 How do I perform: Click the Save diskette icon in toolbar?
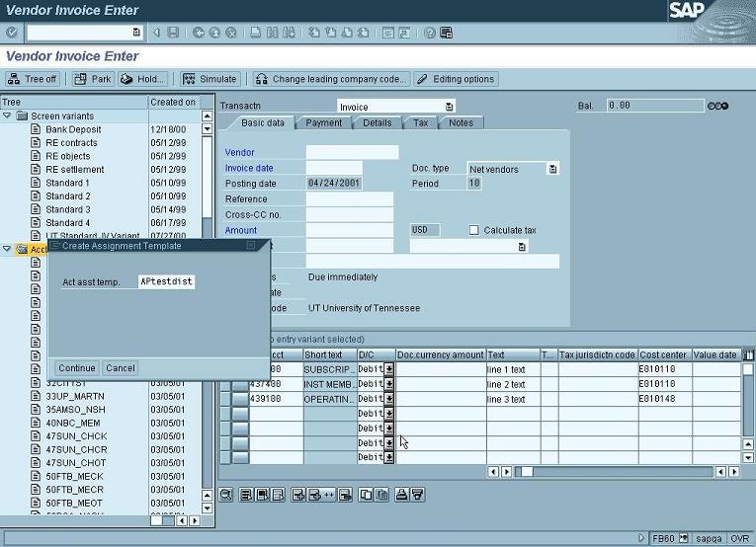[x=173, y=33]
